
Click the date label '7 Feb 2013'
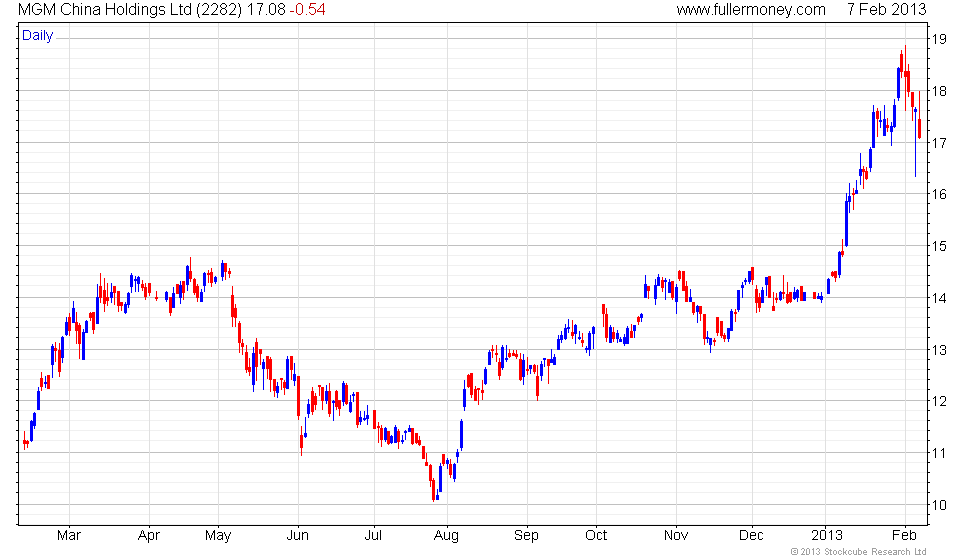886,9
